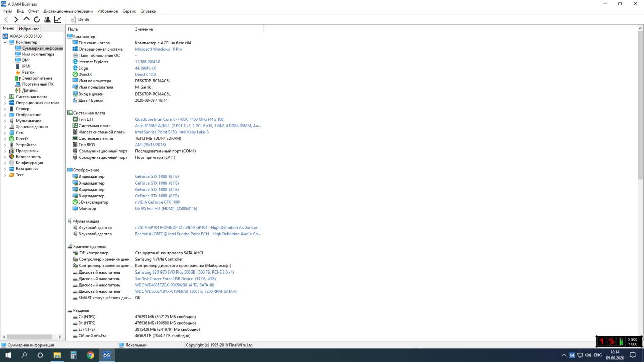Open the Избранное menu in menu bar
This screenshot has width=644, height=362.
click(108, 11)
